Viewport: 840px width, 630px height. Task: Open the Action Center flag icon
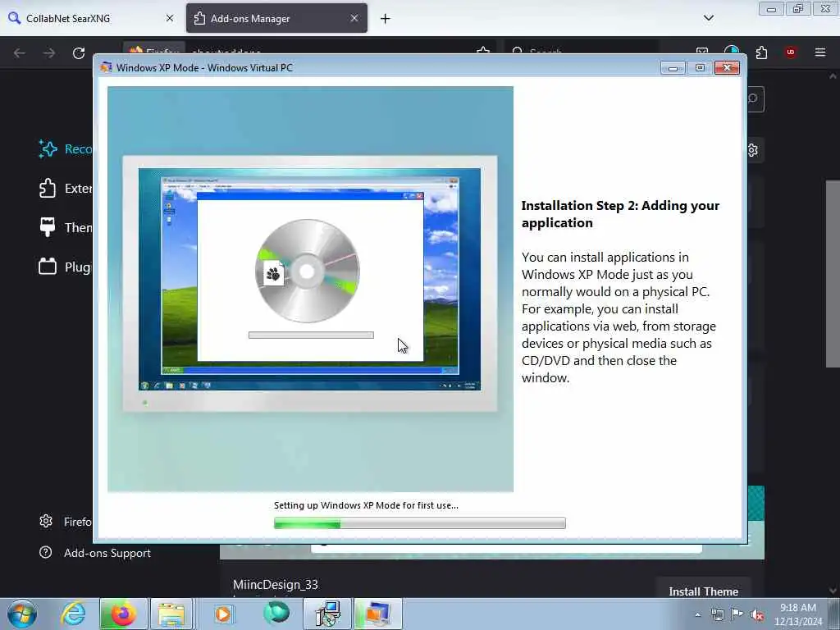(x=737, y=614)
